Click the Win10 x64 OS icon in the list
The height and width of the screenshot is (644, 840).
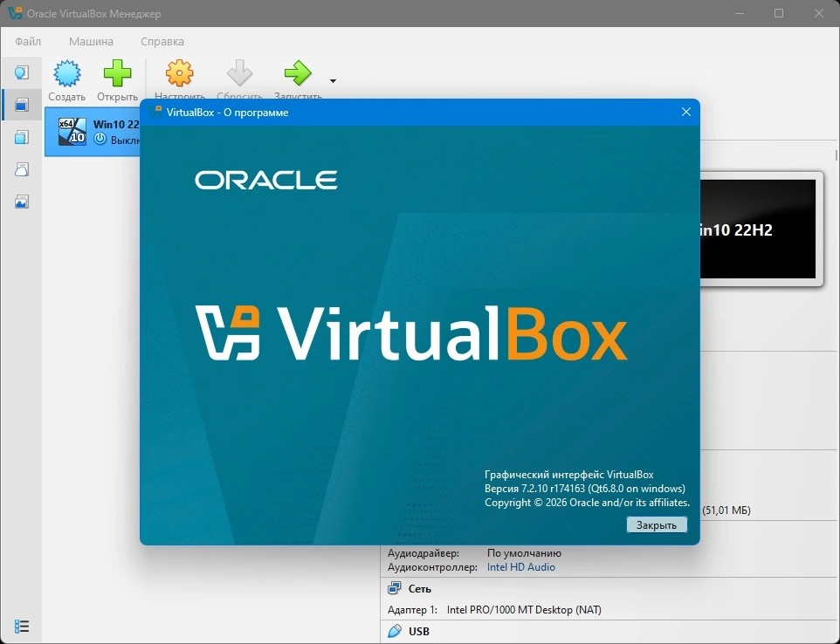click(72, 132)
